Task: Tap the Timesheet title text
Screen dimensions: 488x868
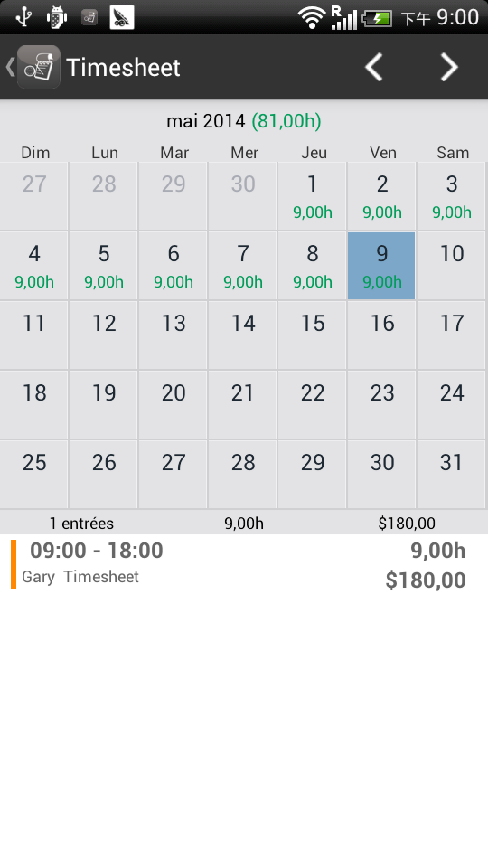Action: (x=124, y=68)
